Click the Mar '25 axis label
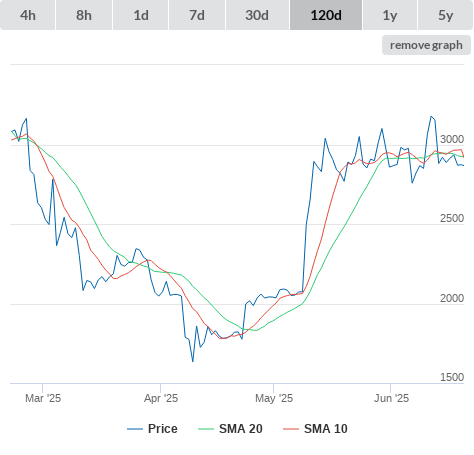The image size is (474, 455). coord(43,398)
